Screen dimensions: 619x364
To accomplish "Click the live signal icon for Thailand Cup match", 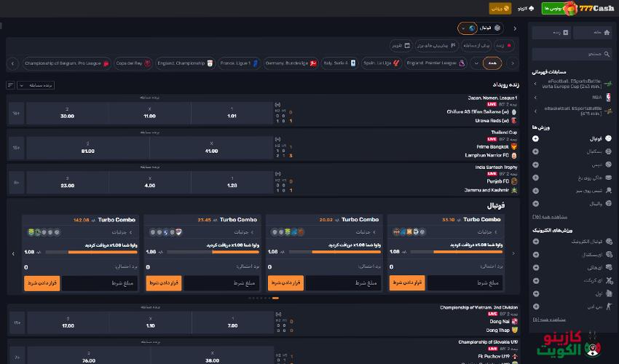I will tap(277, 139).
